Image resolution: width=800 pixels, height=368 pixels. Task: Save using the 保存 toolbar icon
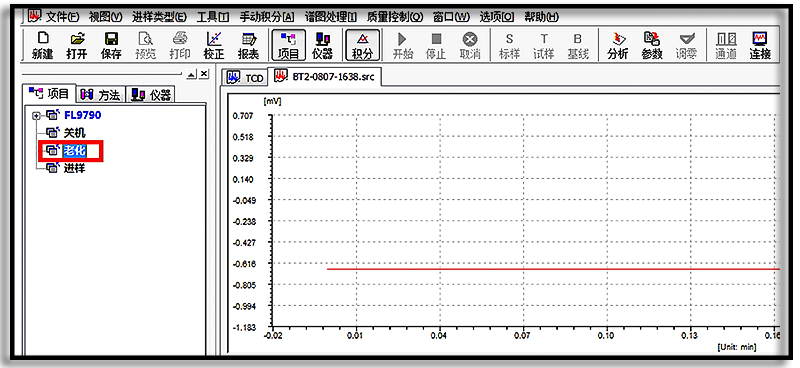[x=111, y=45]
